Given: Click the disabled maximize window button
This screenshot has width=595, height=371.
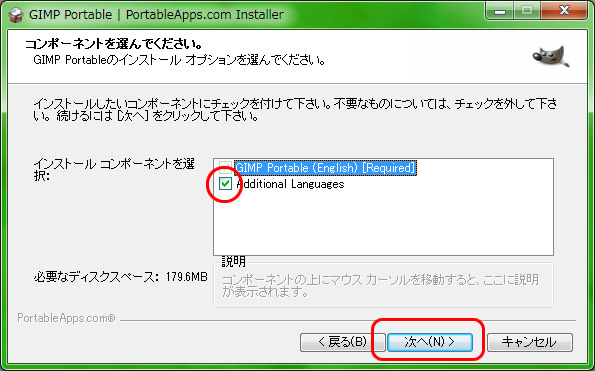Looking at the screenshot, I should (527, 11).
